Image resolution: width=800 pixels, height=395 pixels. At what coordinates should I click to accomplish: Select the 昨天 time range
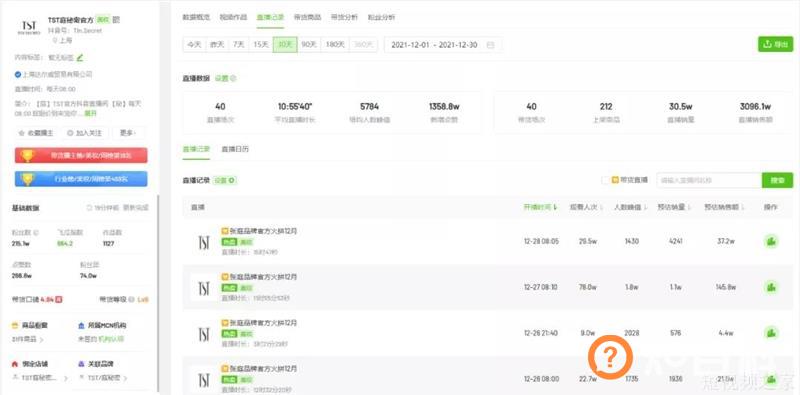coord(217,45)
